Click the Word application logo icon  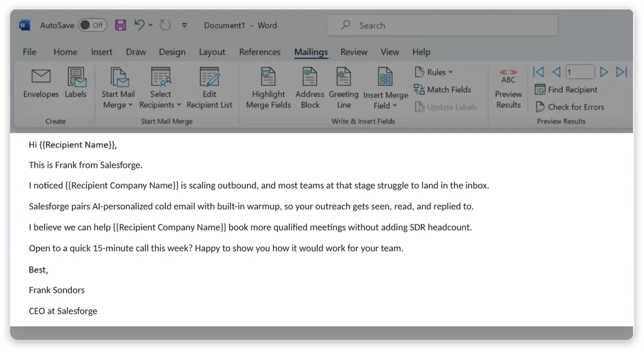pyautogui.click(x=25, y=25)
